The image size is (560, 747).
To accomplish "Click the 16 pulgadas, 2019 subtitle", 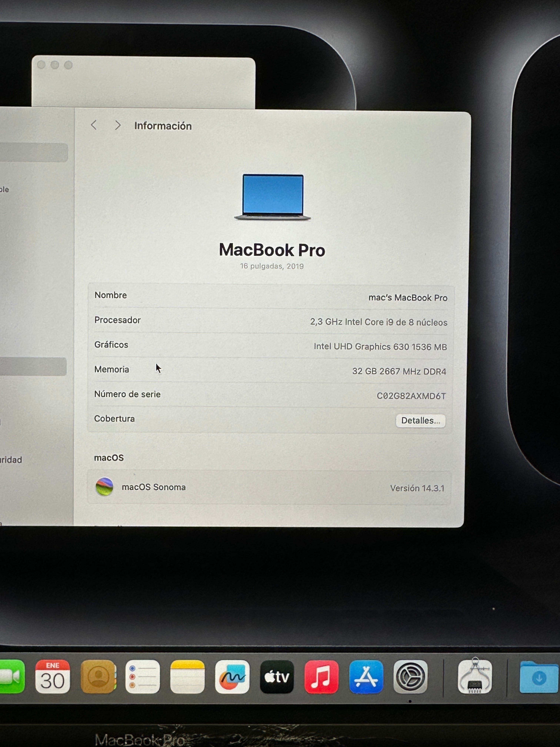I will point(272,266).
